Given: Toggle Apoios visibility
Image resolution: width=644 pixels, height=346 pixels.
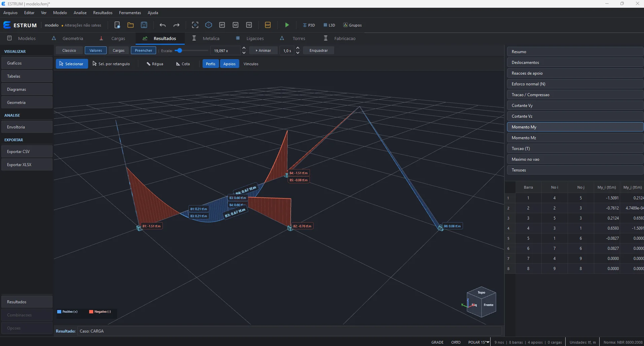Looking at the screenshot, I should [229, 64].
